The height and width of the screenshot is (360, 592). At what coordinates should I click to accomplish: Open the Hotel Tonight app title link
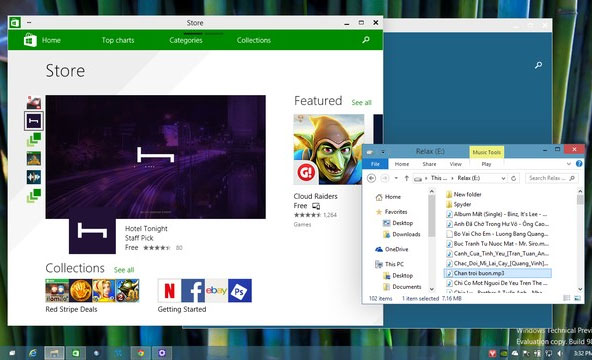[x=146, y=229]
